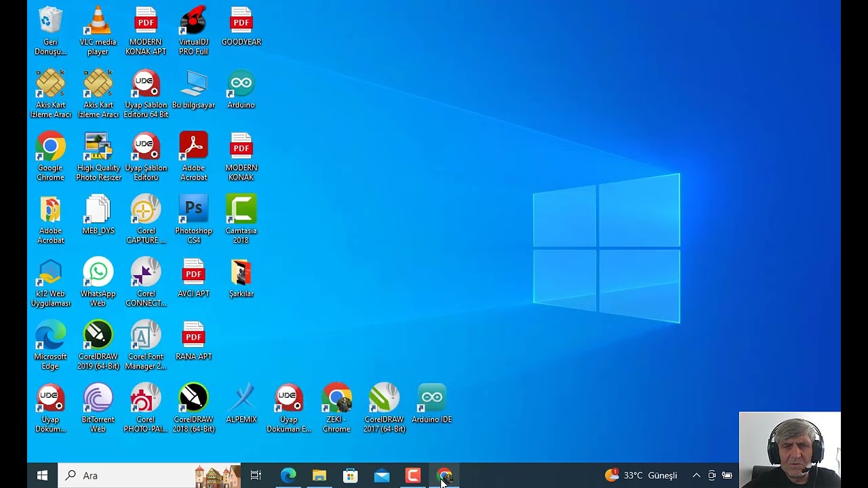
Task: Select the Corel CONNECT shortcut
Action: (x=146, y=283)
